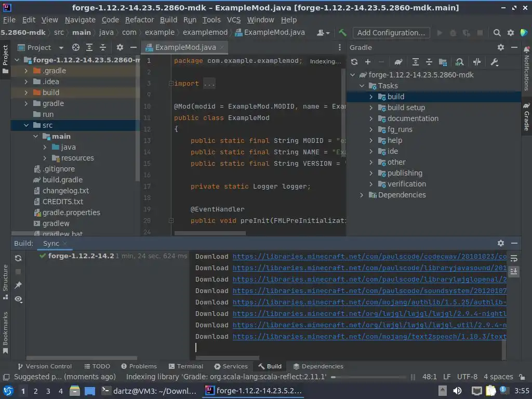Image resolution: width=532 pixels, height=399 pixels.
Task: Restart sync in Build panel
Action: pos(18,258)
